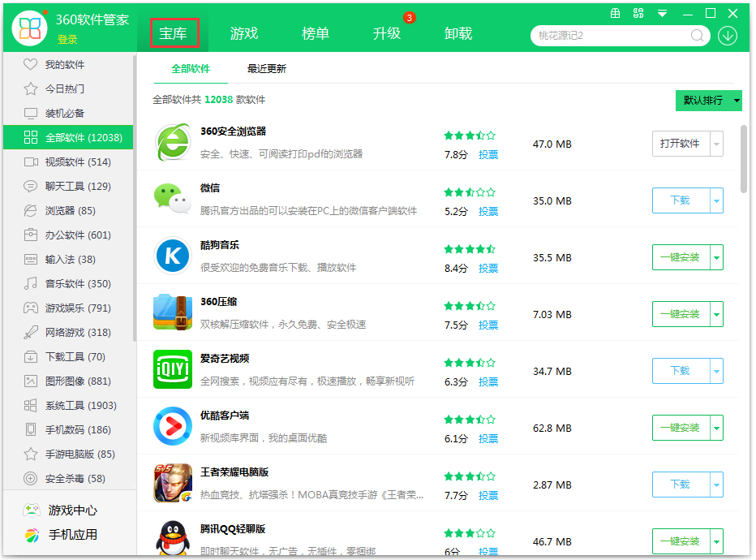Image resolution: width=756 pixels, height=560 pixels.
Task: Select 输入法 (38) category
Action: pos(68,260)
